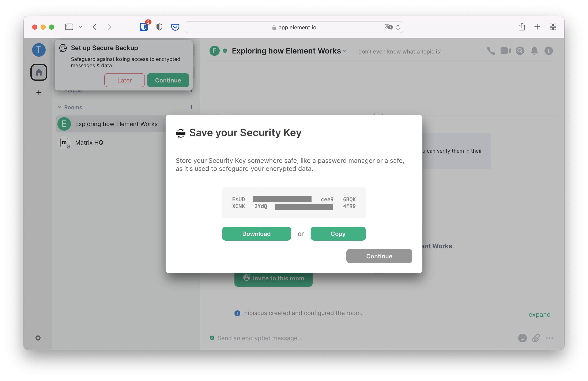Click the voice call phone icon
The height and width of the screenshot is (381, 588).
[491, 51]
